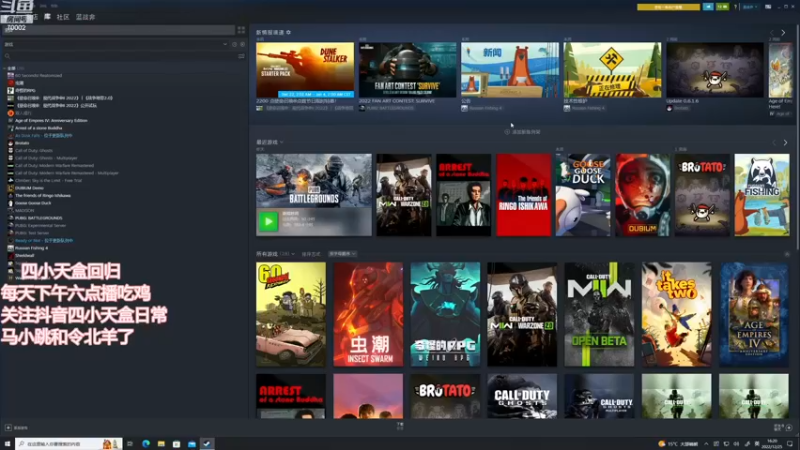This screenshot has height=450, width=800.
Task: Switch library to grid view icon
Action: (x=241, y=30)
